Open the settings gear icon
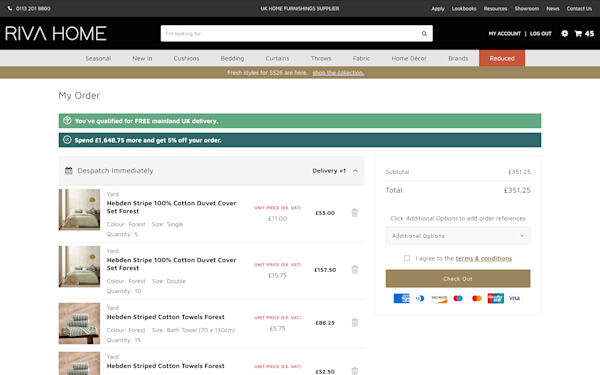Screen dimensions: 600x375 (x=564, y=33)
